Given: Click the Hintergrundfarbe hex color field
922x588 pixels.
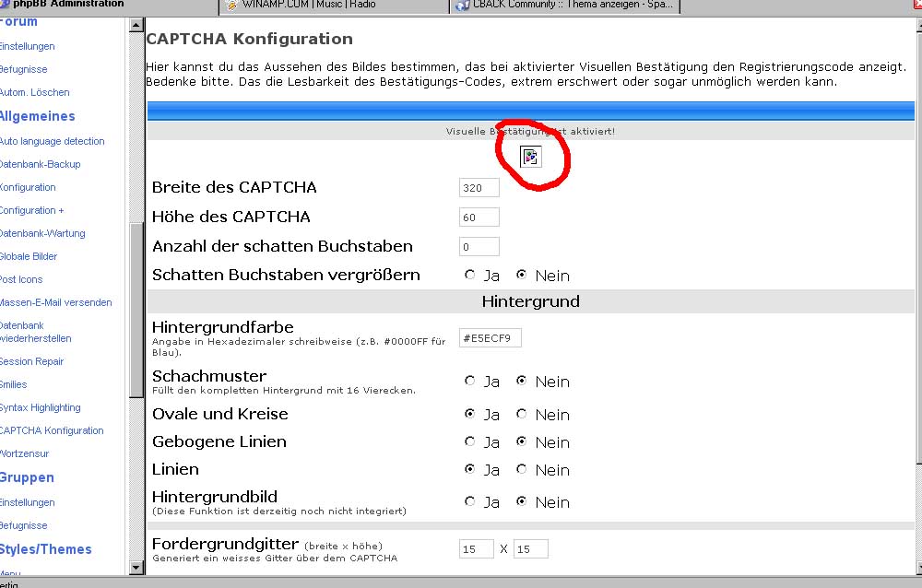Looking at the screenshot, I should [x=490, y=338].
